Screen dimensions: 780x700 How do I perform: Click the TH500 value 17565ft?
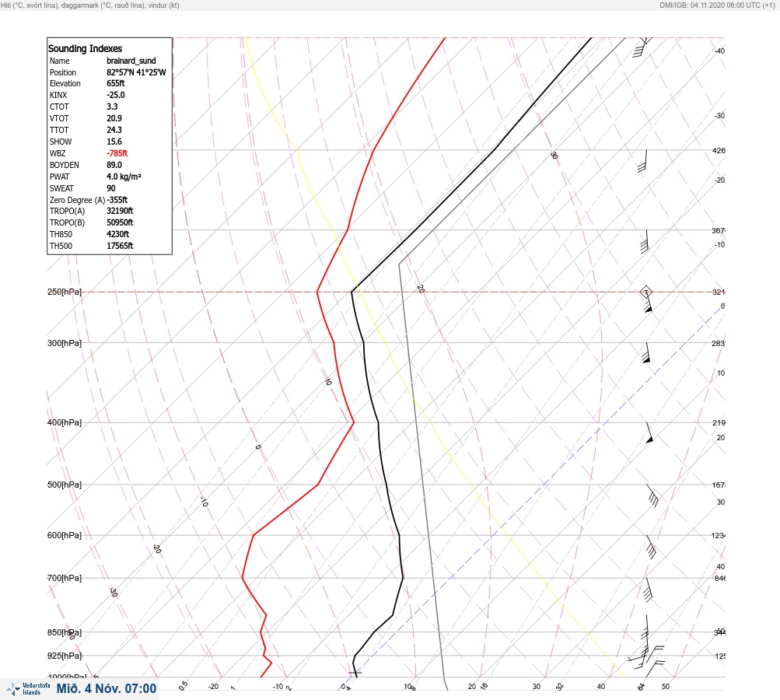click(120, 246)
